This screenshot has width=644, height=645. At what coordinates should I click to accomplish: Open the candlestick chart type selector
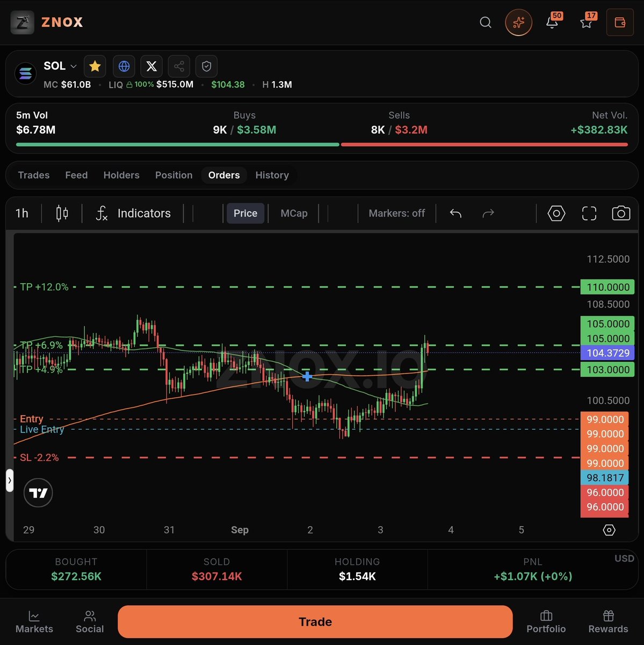tap(62, 213)
